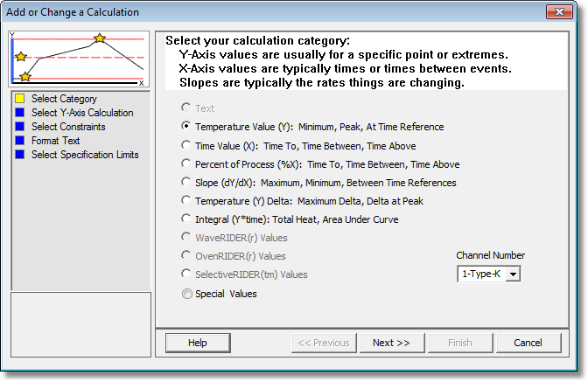
Task: Jump to Format Text step
Action: point(55,141)
